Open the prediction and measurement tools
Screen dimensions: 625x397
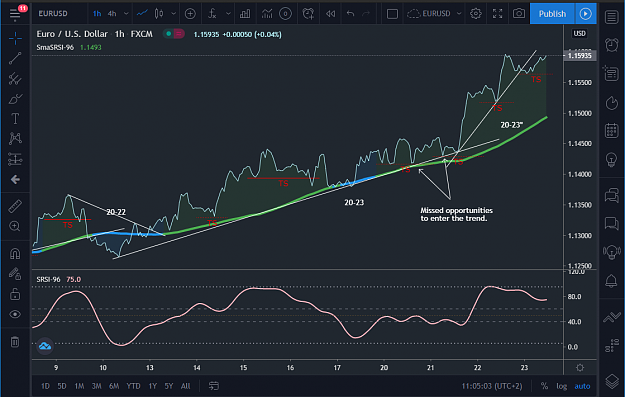click(x=15, y=159)
